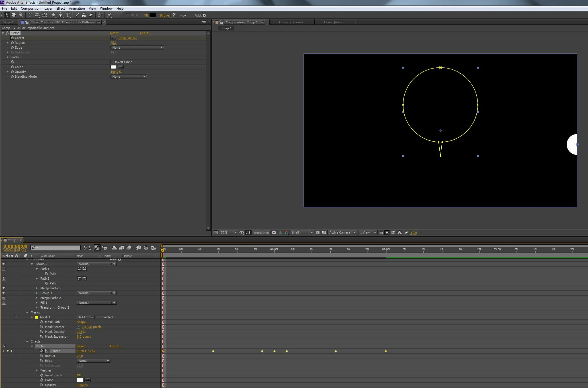This screenshot has height=388, width=588.
Task: Select the Eraser tool
Action: click(x=91, y=15)
